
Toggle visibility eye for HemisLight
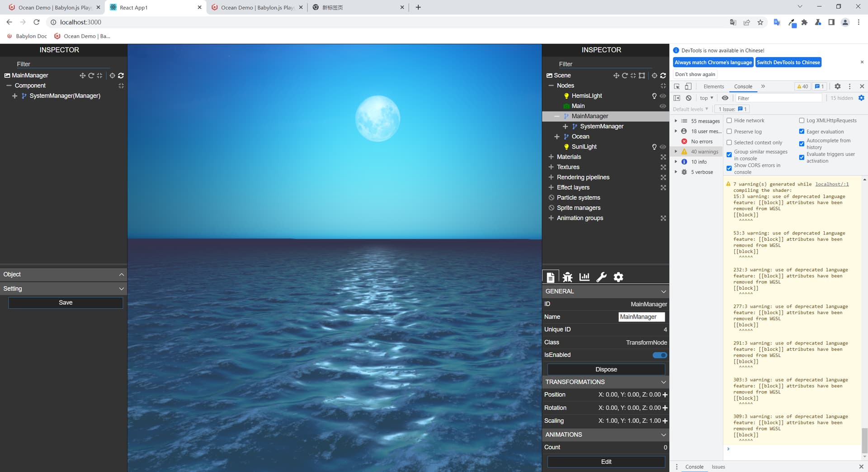click(663, 96)
